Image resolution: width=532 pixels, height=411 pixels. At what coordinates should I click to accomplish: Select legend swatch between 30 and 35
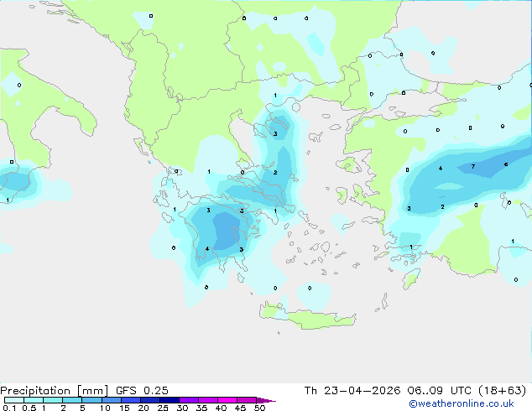189,400
